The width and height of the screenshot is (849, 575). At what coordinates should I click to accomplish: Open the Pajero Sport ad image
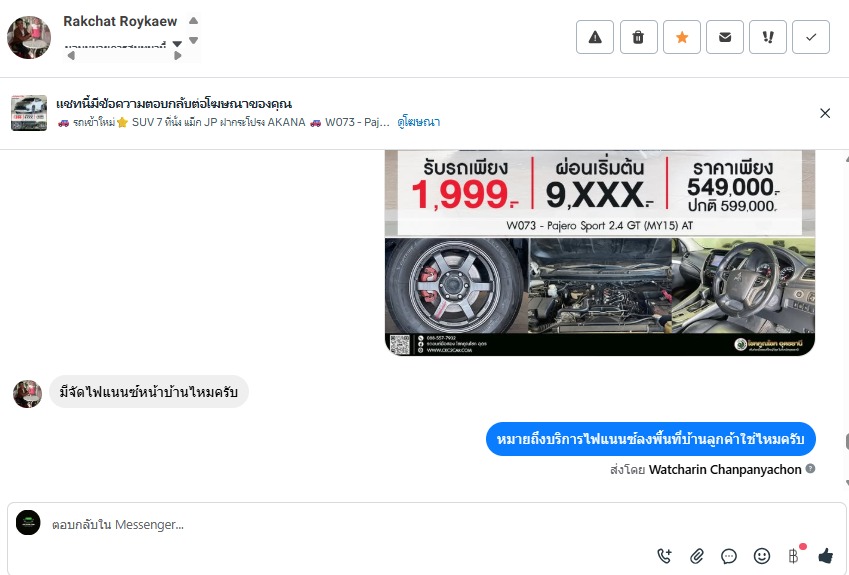click(x=599, y=253)
